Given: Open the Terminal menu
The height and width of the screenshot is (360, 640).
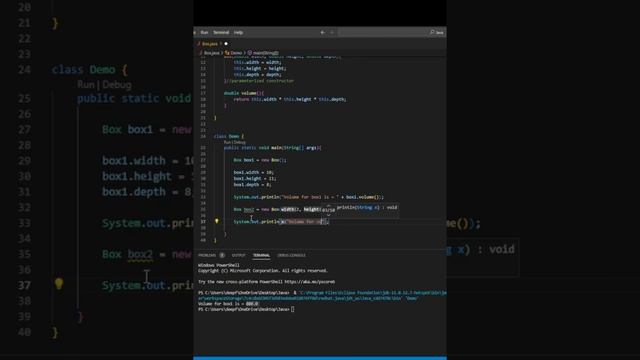Looking at the screenshot, I should pos(221,32).
